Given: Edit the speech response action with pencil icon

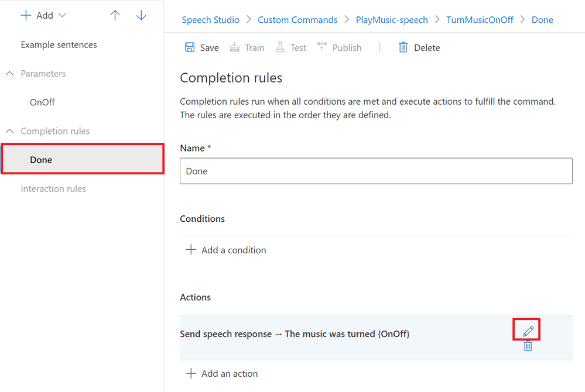Looking at the screenshot, I should click(x=528, y=332).
